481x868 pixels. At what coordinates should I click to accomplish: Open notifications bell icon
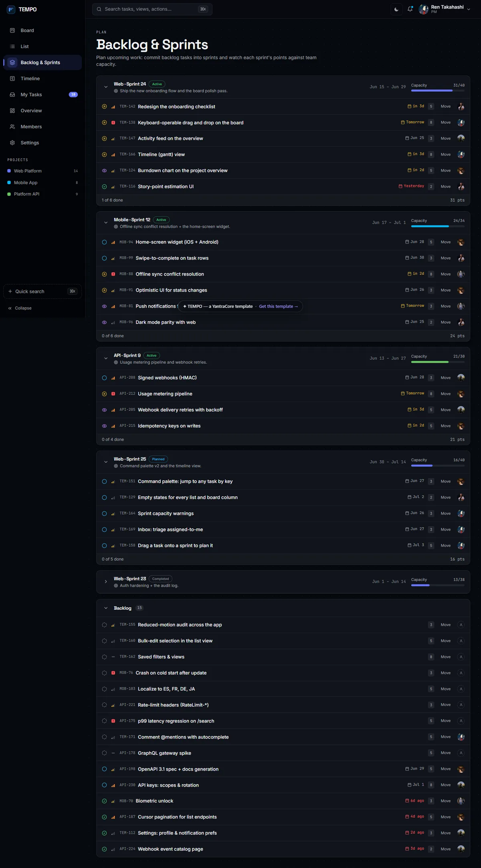[x=410, y=9]
